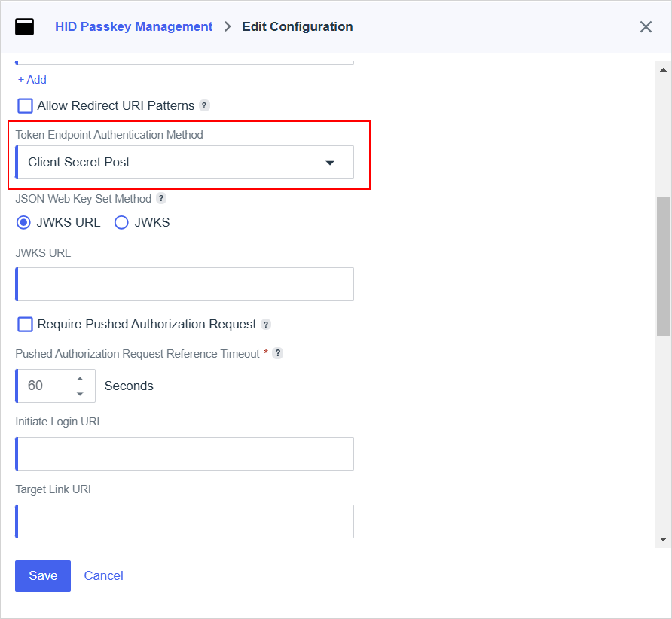The height and width of the screenshot is (619, 672).
Task: Save the configuration changes
Action: tap(43, 576)
